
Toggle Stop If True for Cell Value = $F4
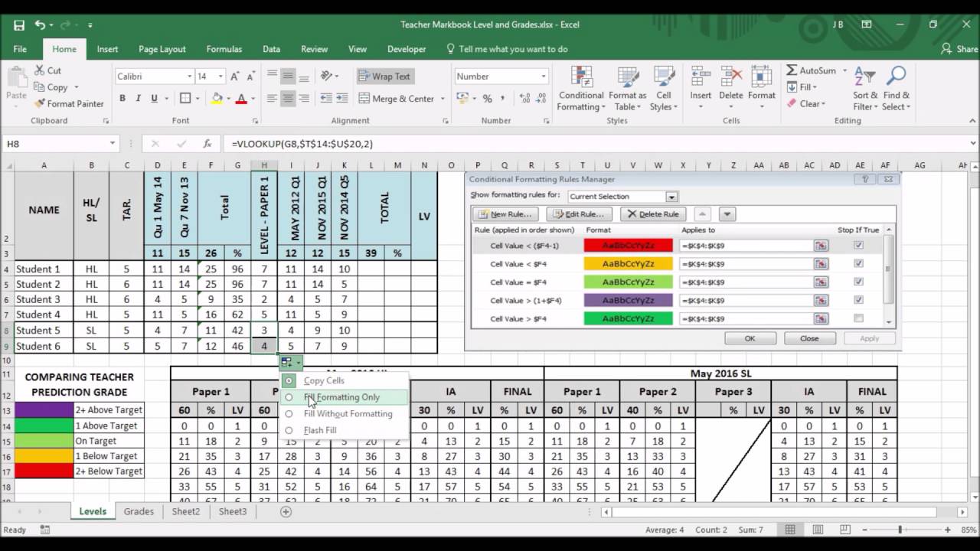[858, 282]
